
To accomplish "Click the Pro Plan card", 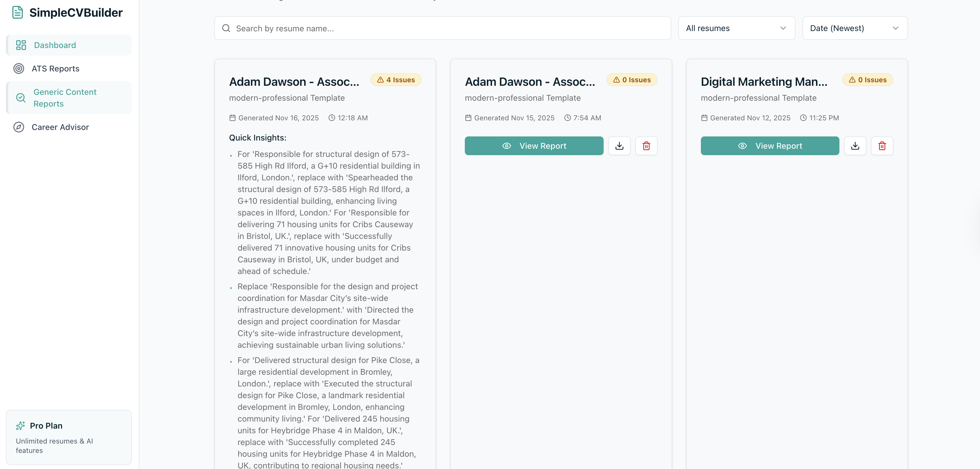I will point(69,437).
